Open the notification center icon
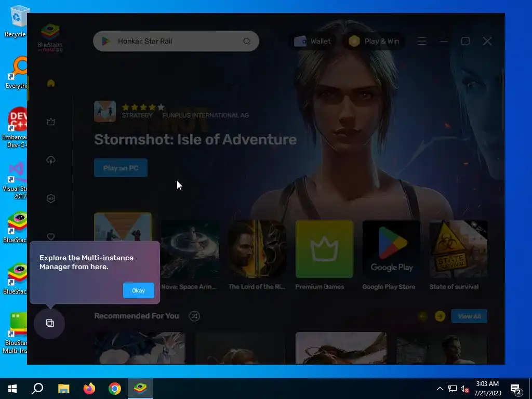This screenshot has width=532, height=399. click(516, 390)
